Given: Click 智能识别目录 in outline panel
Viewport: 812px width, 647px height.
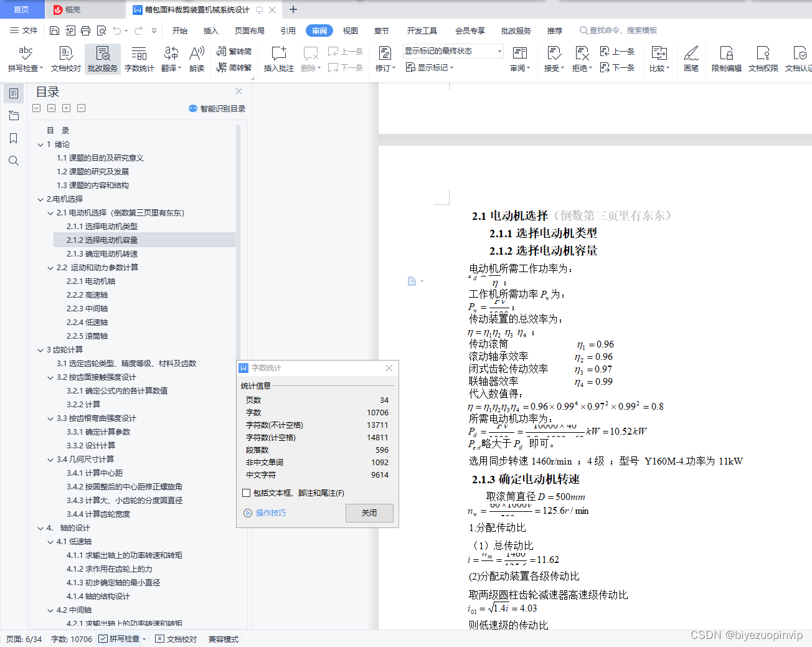Looking at the screenshot, I should coord(217,108).
